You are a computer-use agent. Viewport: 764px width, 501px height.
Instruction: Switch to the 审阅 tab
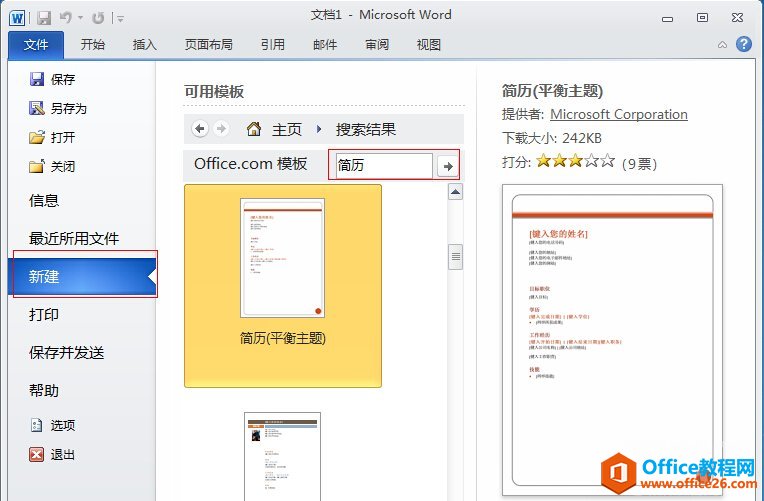coord(377,45)
